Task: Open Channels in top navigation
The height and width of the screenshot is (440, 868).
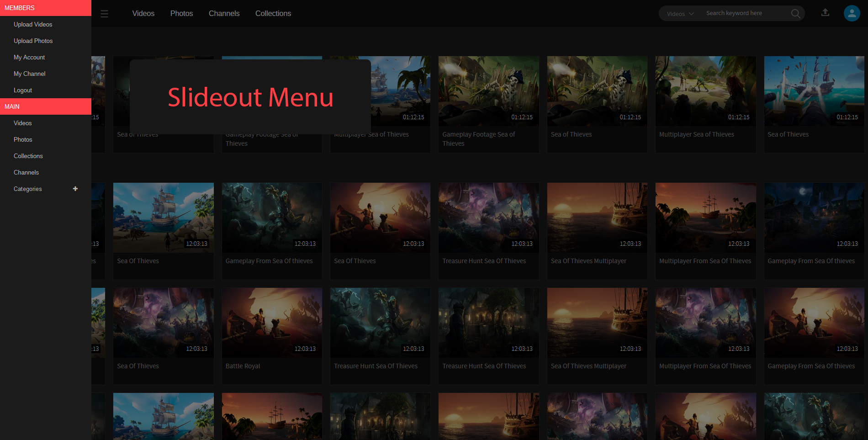Action: click(x=224, y=14)
